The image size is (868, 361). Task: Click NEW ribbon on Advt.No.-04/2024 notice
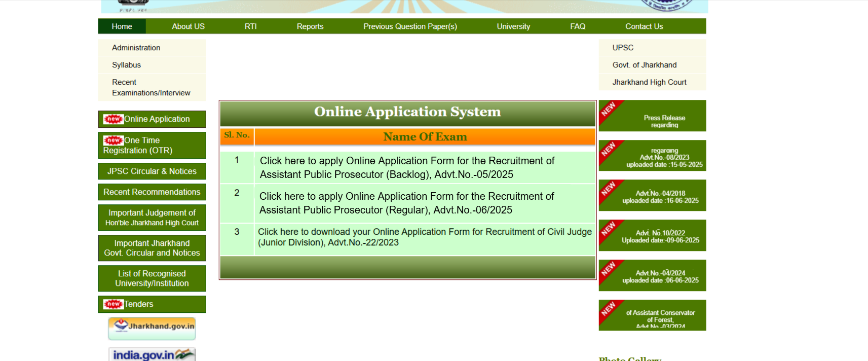pyautogui.click(x=609, y=269)
